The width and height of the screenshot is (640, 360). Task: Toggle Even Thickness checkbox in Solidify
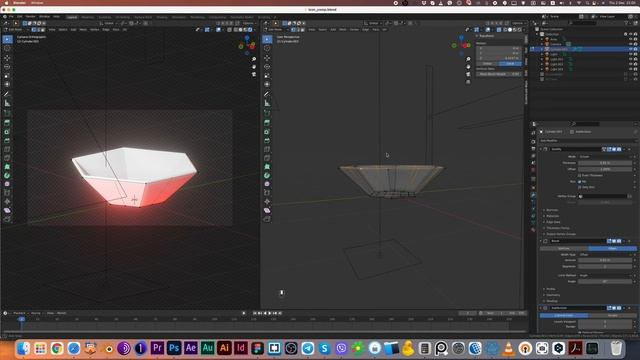(x=580, y=175)
